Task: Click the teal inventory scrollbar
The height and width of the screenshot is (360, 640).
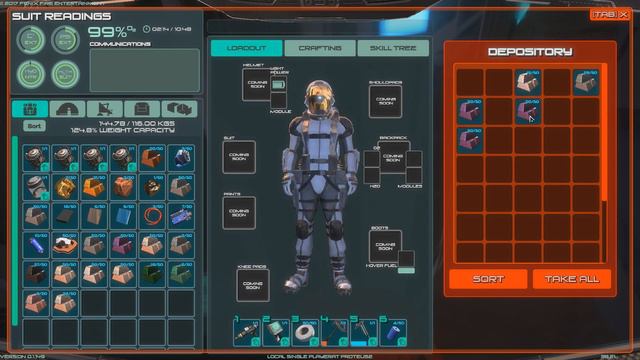Action: coord(15,231)
